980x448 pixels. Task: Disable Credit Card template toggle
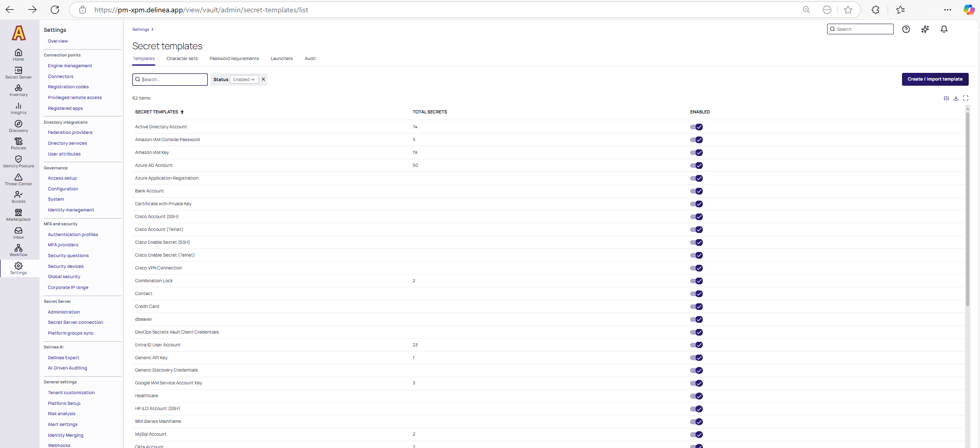click(696, 306)
